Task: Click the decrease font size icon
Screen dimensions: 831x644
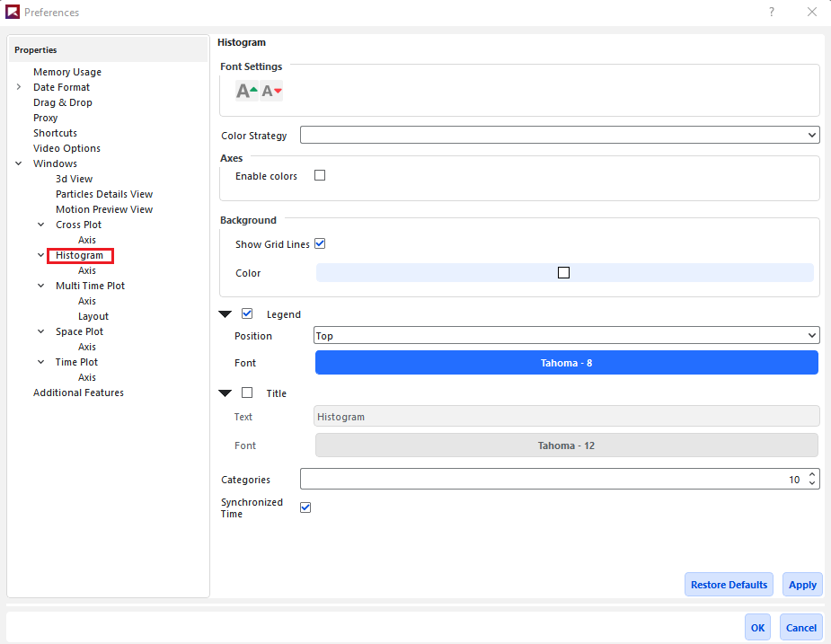Action: pyautogui.click(x=270, y=91)
